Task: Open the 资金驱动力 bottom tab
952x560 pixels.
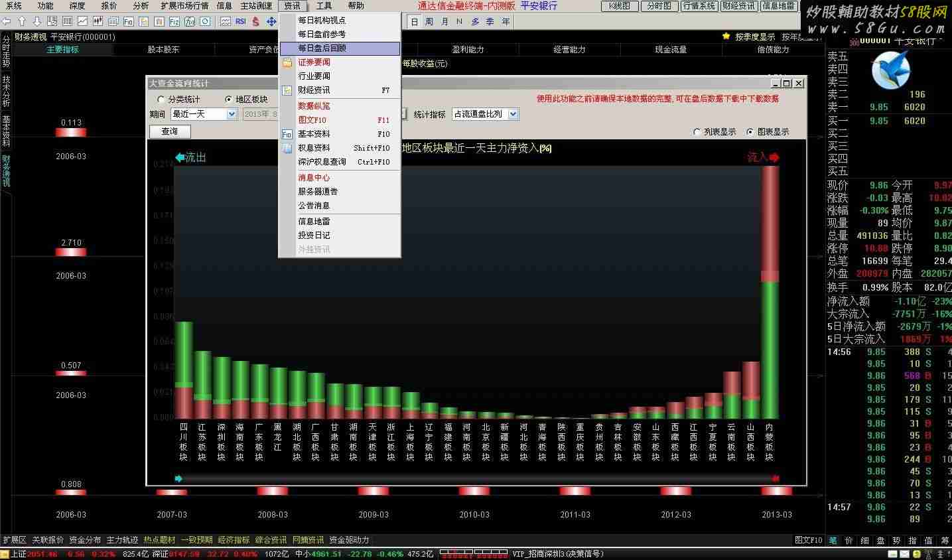Action: (x=349, y=540)
